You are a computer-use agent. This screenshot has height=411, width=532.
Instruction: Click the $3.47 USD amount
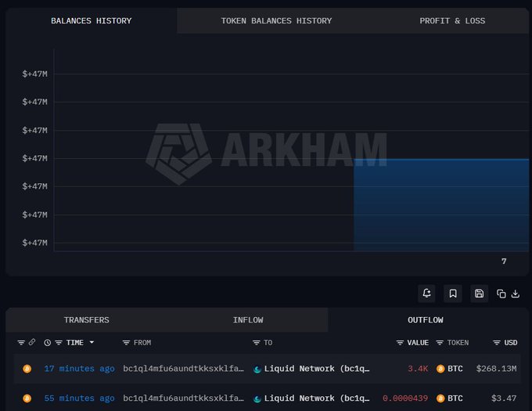(504, 398)
